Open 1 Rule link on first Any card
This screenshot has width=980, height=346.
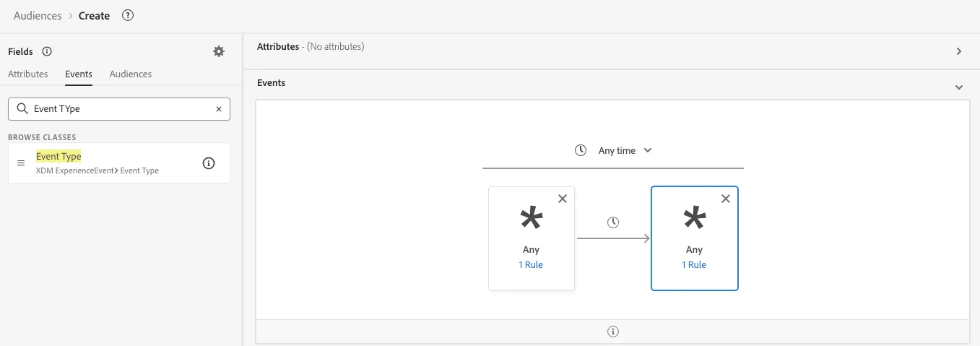pos(531,265)
